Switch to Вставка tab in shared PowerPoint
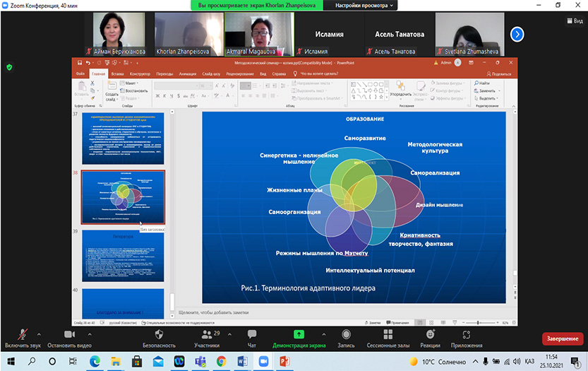The width and height of the screenshot is (588, 371). tap(117, 73)
